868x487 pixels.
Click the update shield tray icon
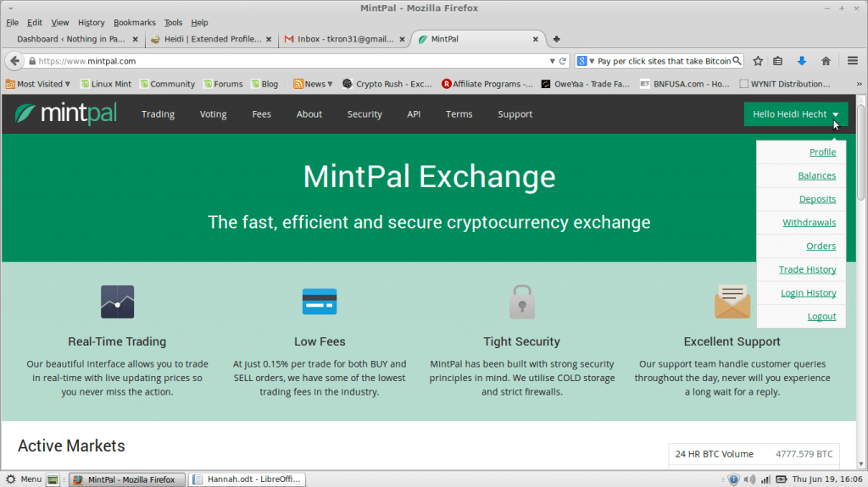[x=733, y=479]
